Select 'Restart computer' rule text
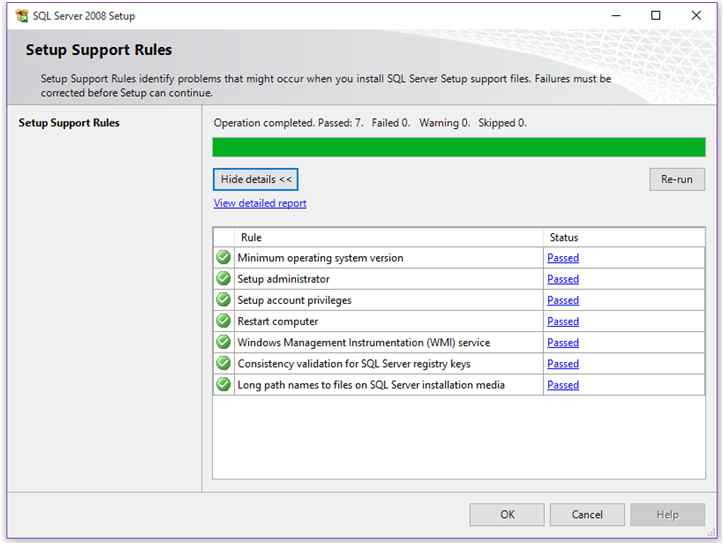The width and height of the screenshot is (724, 545). point(278,321)
